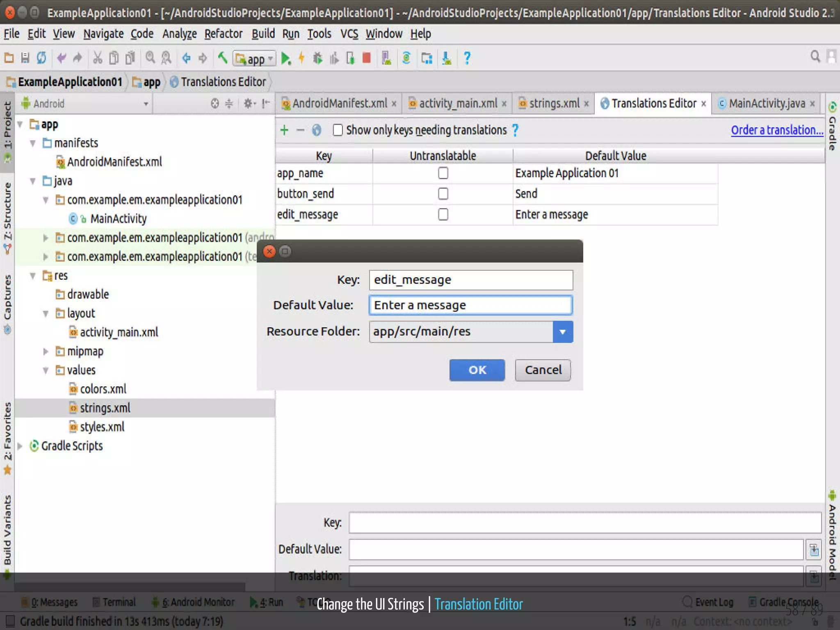This screenshot has width=840, height=630.
Task: Click OK in the dialog
Action: point(477,370)
